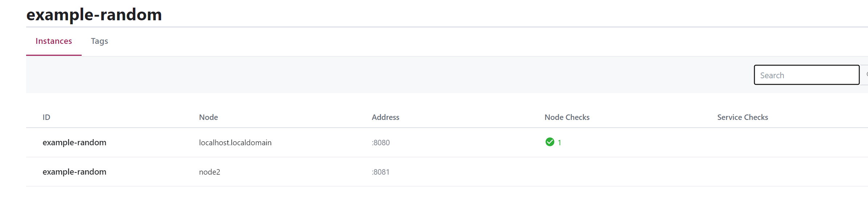Image resolution: width=868 pixels, height=217 pixels.
Task: Click the passing check count number 1
Action: coord(560,143)
